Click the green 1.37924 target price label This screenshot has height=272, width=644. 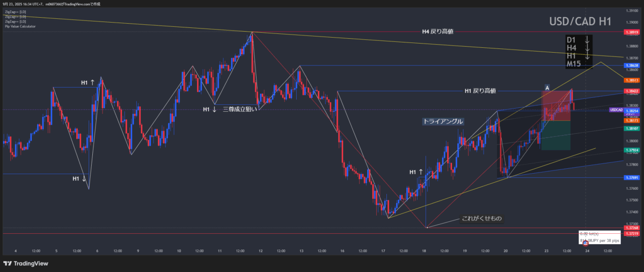632,150
